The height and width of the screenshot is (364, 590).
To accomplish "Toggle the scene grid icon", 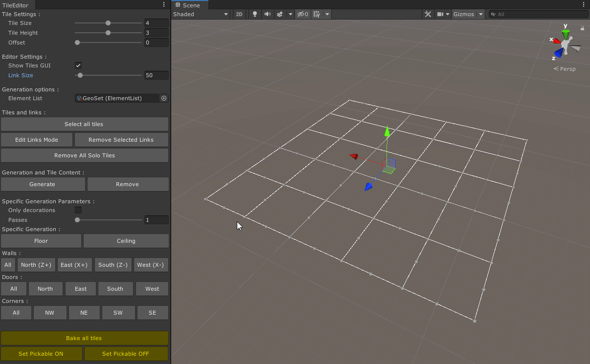I will (316, 14).
